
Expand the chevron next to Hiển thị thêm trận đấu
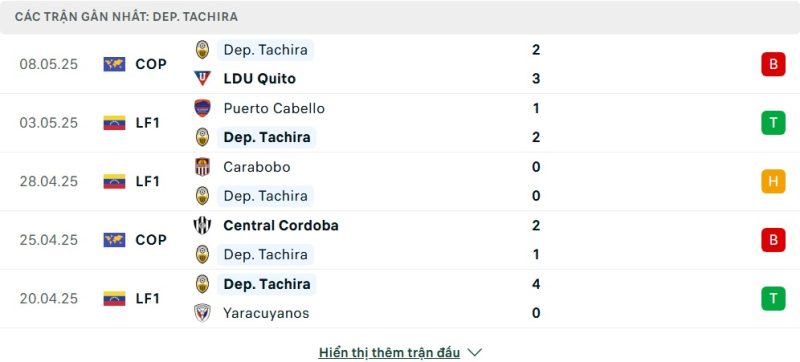pyautogui.click(x=474, y=352)
